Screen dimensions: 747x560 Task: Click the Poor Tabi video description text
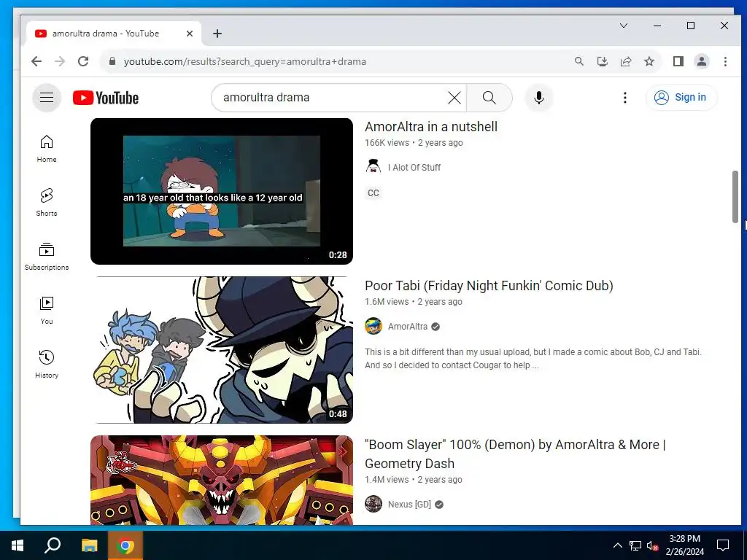pos(533,359)
